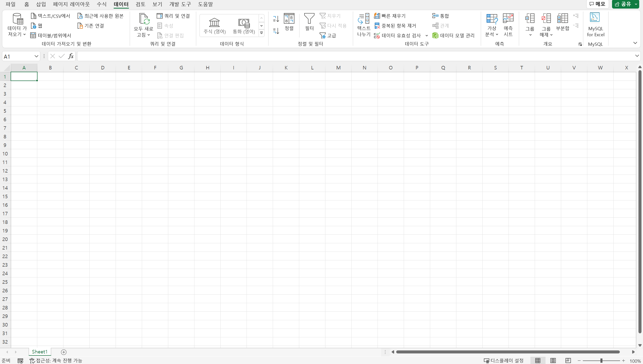Choose the 통화 (영어) data type

coord(244,26)
